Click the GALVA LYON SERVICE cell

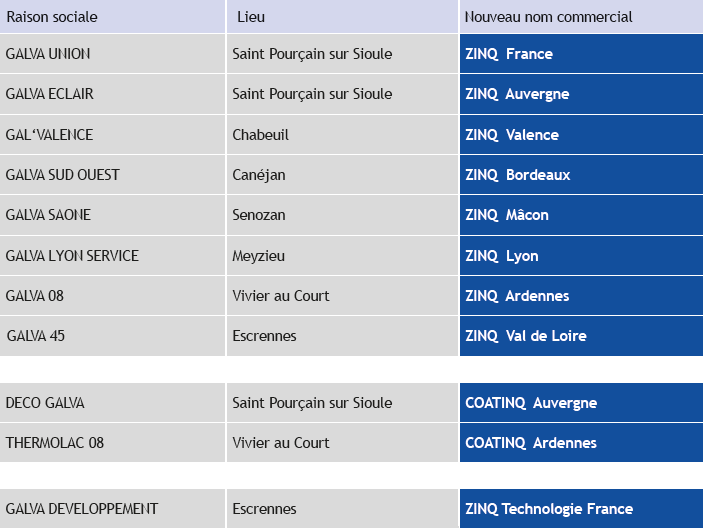112,255
